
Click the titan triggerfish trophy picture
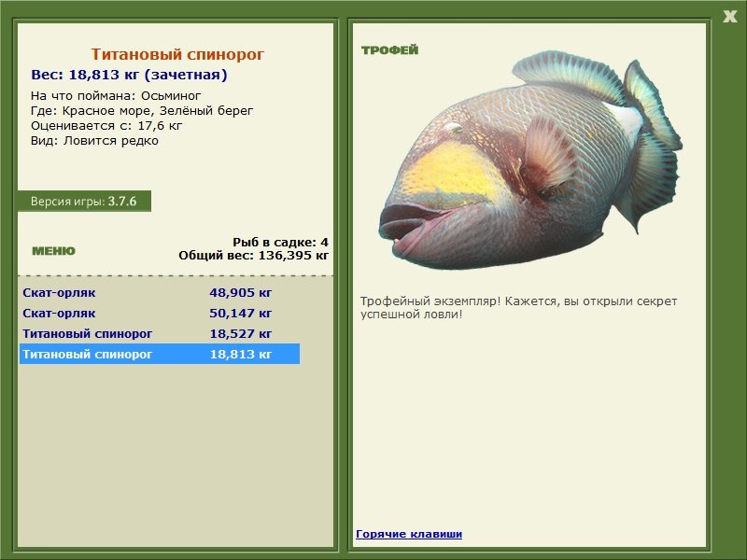point(530,160)
